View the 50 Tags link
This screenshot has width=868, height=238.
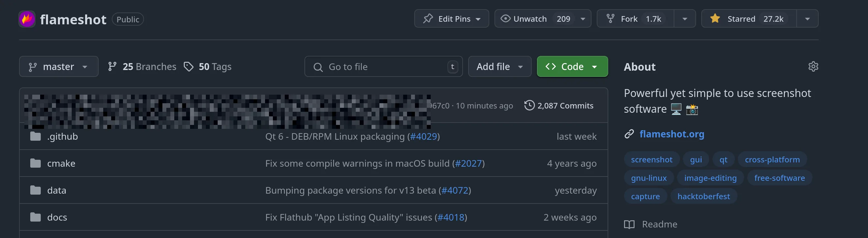[x=207, y=66]
